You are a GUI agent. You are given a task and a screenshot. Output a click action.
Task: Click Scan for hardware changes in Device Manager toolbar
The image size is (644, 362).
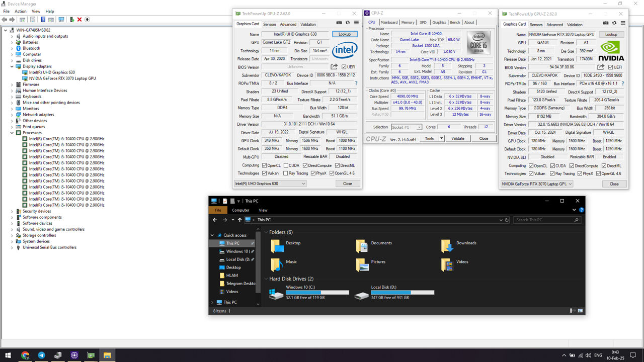(61, 20)
